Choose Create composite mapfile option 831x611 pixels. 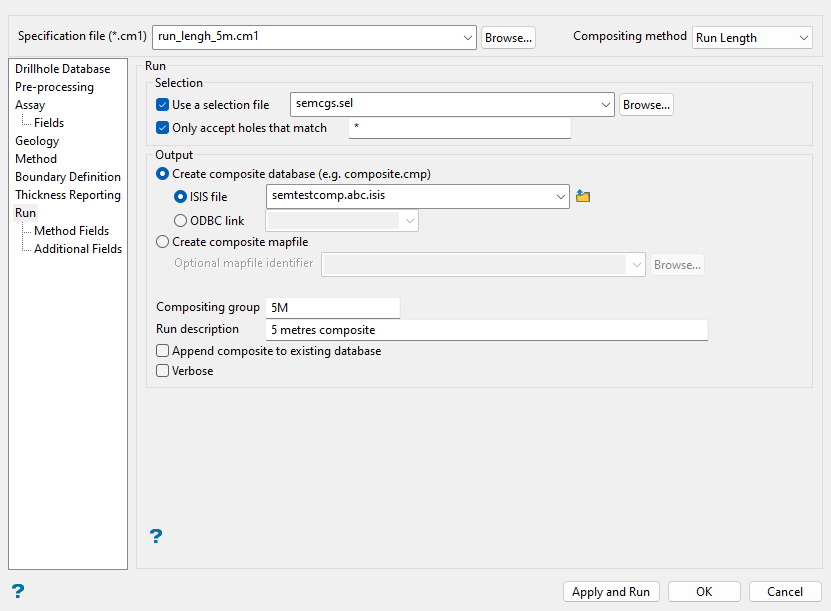[x=163, y=241]
